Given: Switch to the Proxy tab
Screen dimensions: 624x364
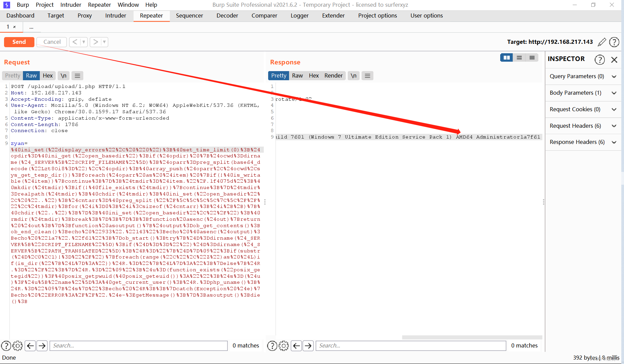Looking at the screenshot, I should (84, 16).
